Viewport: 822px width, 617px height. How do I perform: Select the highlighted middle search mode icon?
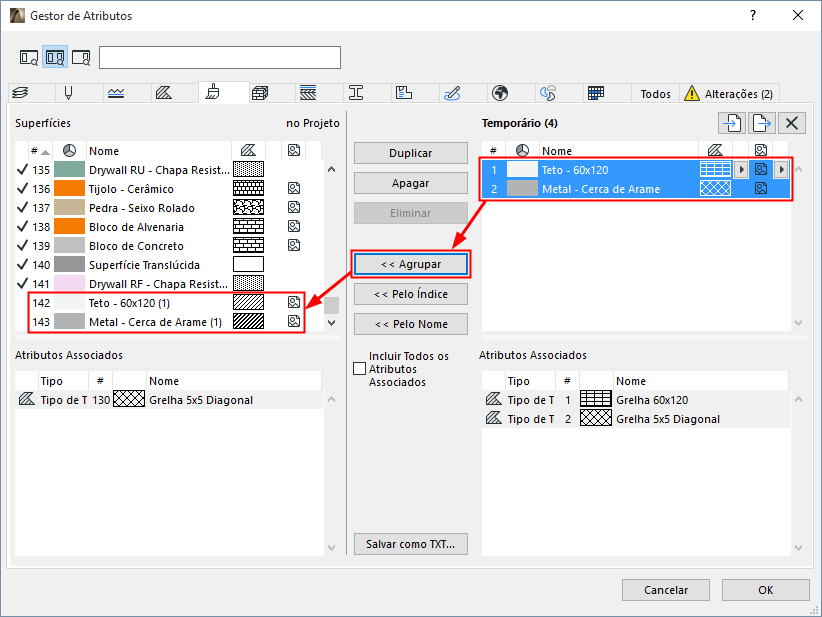(x=55, y=57)
